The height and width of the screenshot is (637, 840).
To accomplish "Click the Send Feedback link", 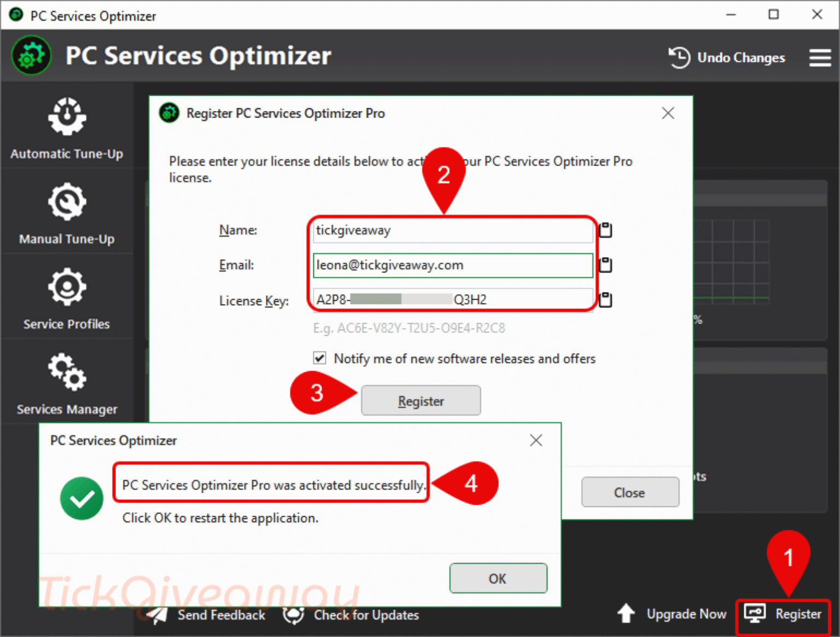I will [221, 615].
